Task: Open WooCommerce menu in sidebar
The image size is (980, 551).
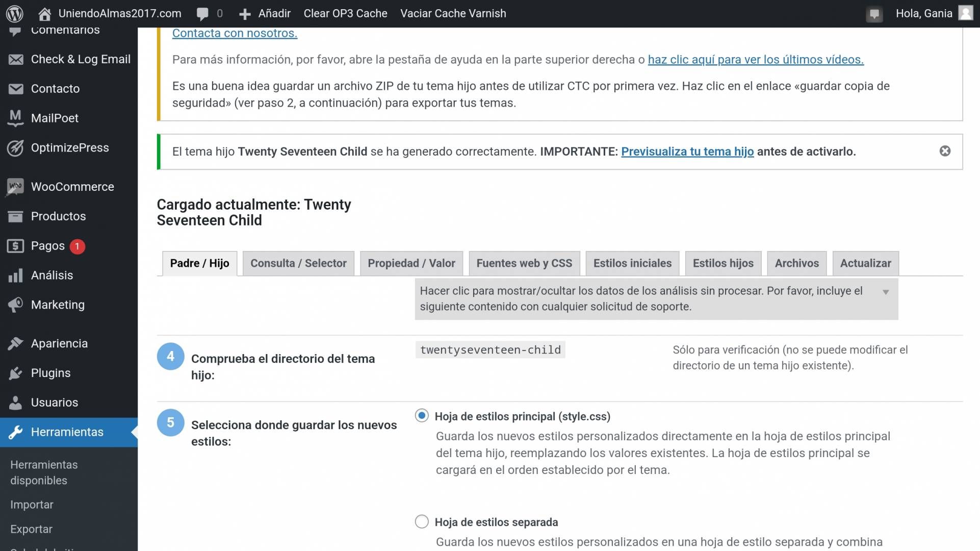Action: click(69, 187)
